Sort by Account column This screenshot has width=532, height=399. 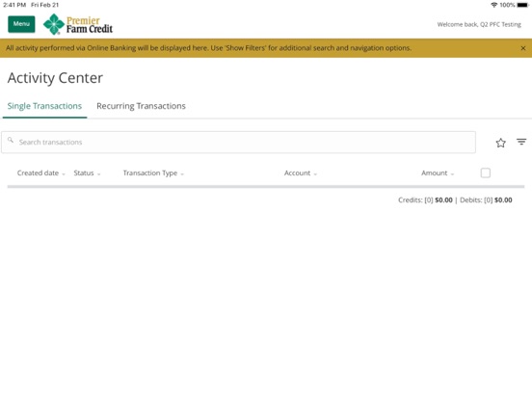(x=301, y=173)
